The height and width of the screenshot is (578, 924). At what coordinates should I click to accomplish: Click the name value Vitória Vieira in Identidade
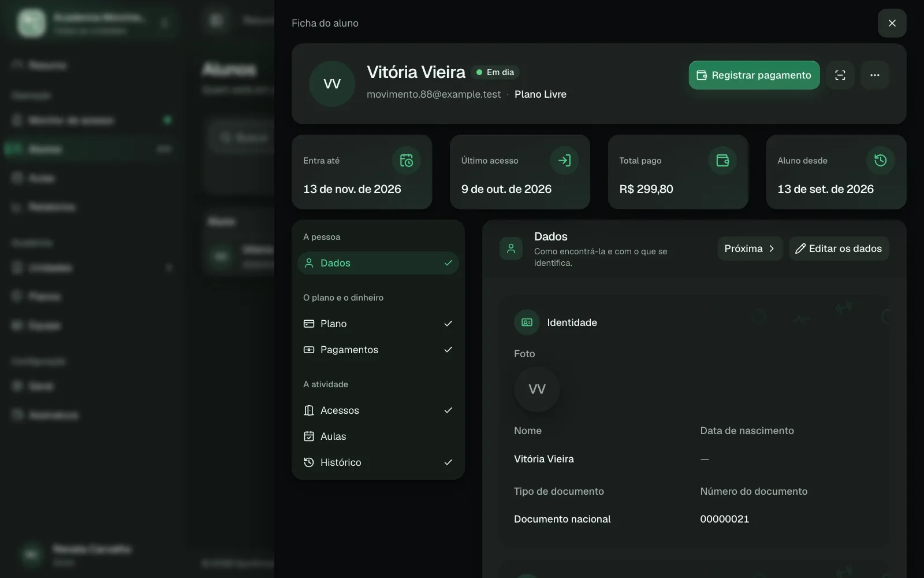[544, 459]
